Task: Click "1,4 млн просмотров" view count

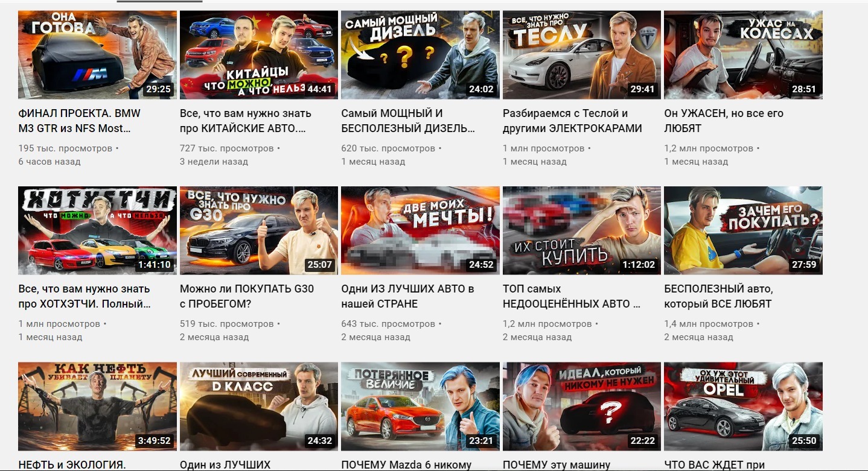Action: (x=709, y=324)
